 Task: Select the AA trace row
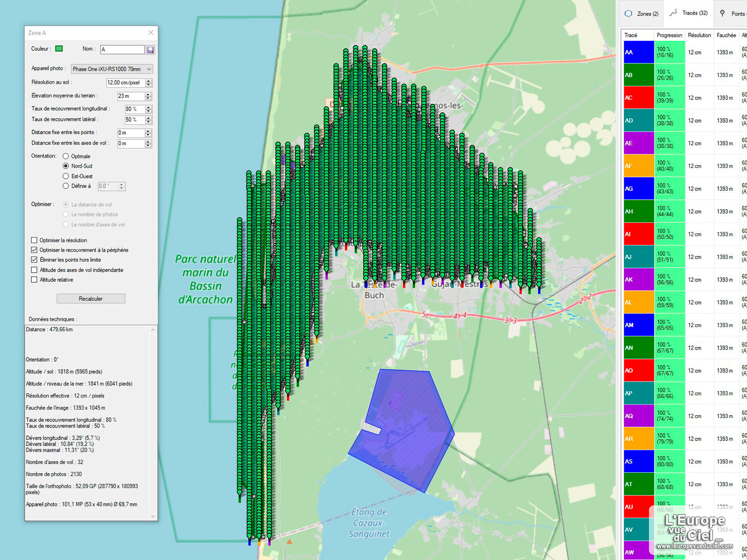pyautogui.click(x=638, y=52)
